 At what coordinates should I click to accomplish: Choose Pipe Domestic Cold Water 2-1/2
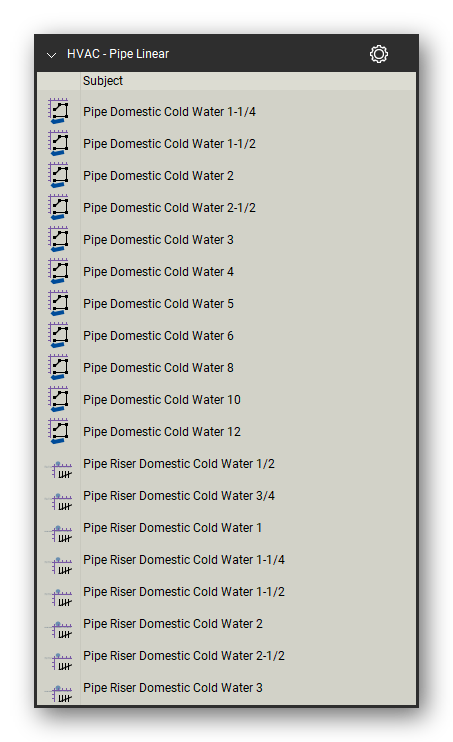169,208
